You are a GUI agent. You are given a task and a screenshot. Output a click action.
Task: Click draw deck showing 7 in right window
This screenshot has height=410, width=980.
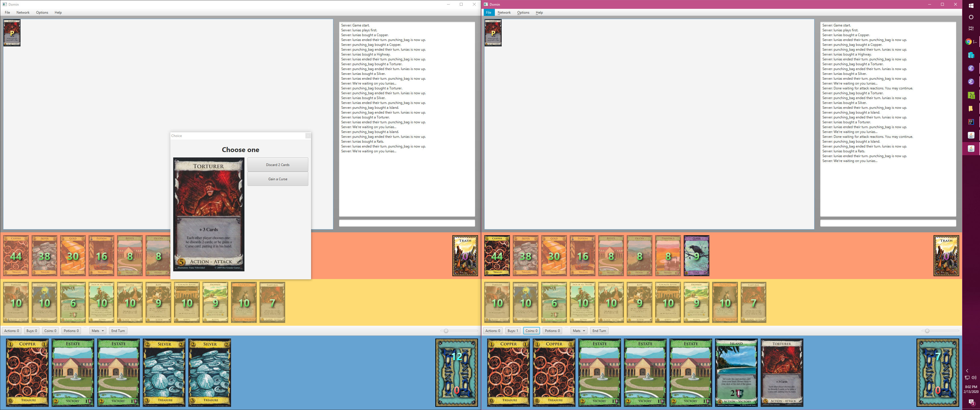click(x=938, y=373)
